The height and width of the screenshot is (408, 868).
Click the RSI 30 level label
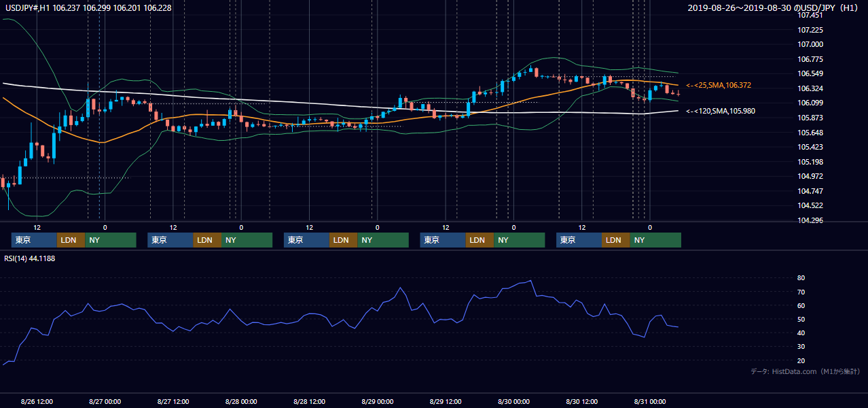point(801,346)
